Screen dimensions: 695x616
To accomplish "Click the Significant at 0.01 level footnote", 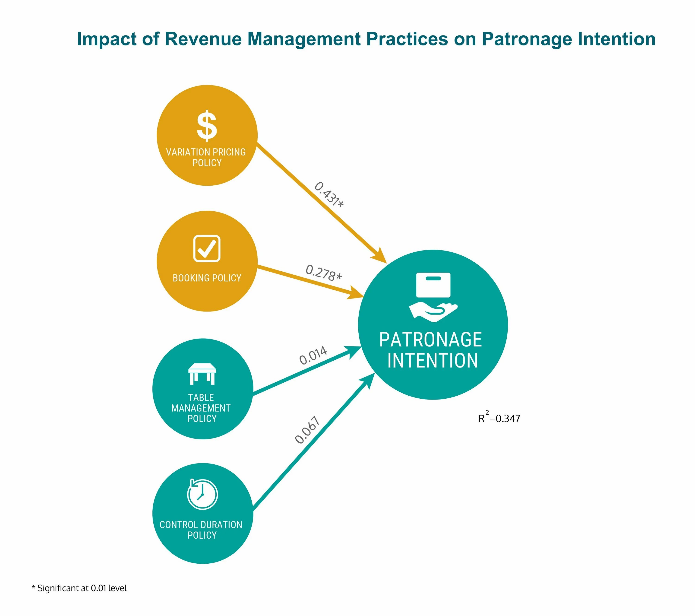I will point(79,588).
